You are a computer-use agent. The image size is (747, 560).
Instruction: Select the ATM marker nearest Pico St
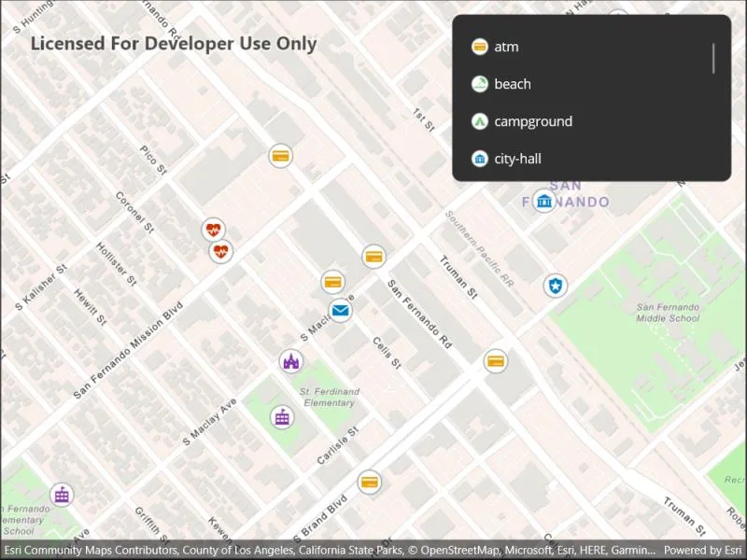click(x=280, y=156)
